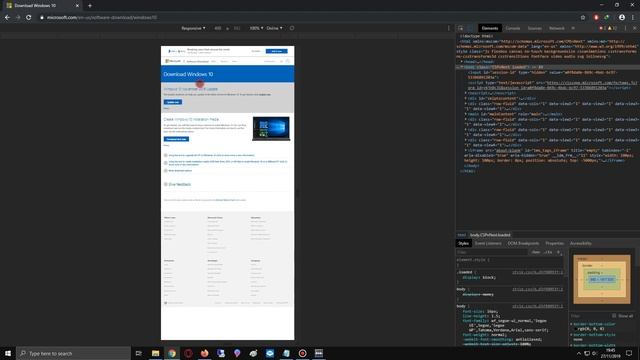Click the browser forward arrow
The image size is (640, 360).
pos(18,18)
